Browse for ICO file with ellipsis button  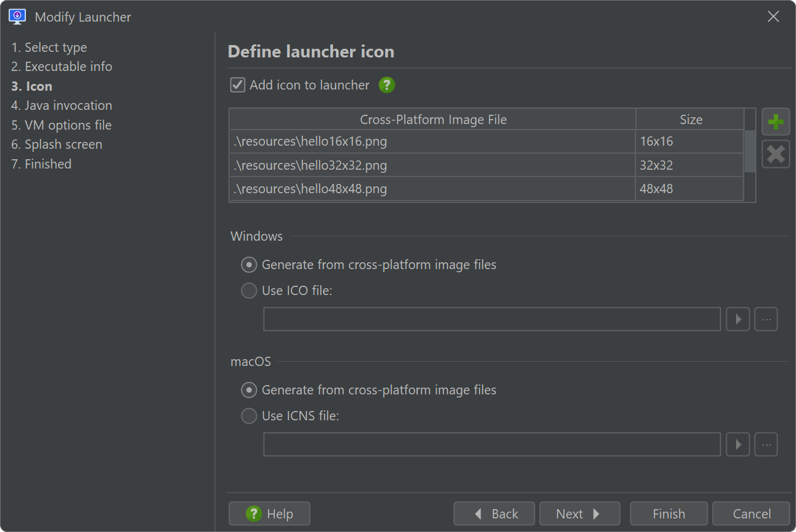[x=766, y=320]
